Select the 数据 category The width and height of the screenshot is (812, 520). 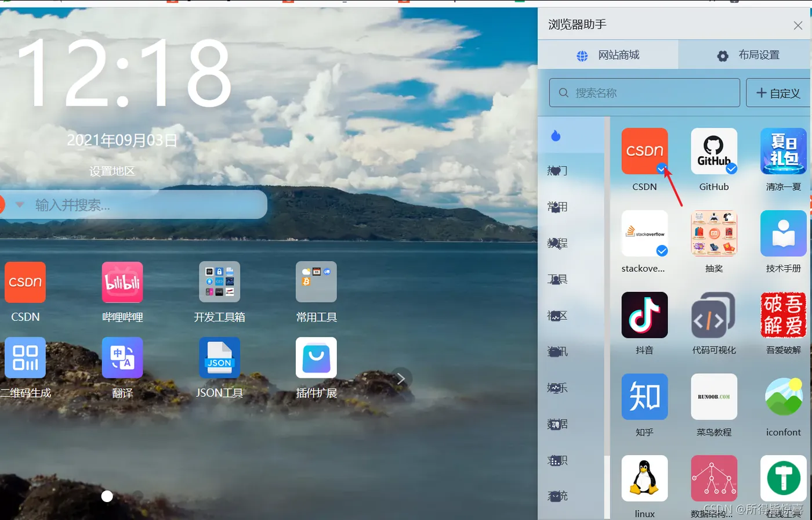tap(557, 424)
